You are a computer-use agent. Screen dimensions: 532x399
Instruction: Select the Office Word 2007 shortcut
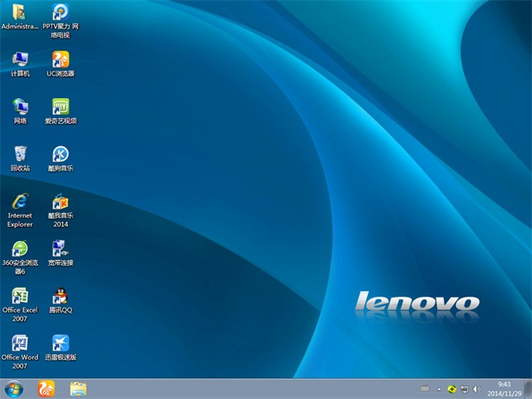[x=20, y=344]
